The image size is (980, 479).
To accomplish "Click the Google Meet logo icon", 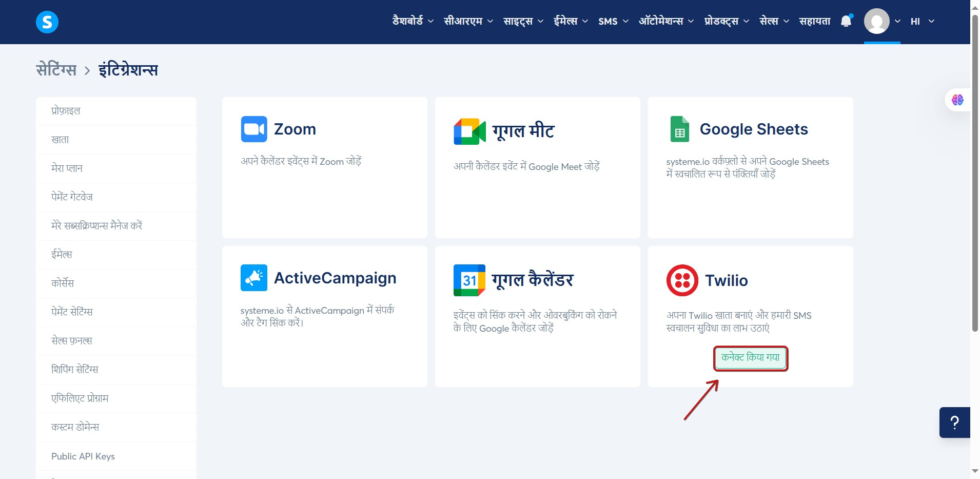I will point(469,131).
